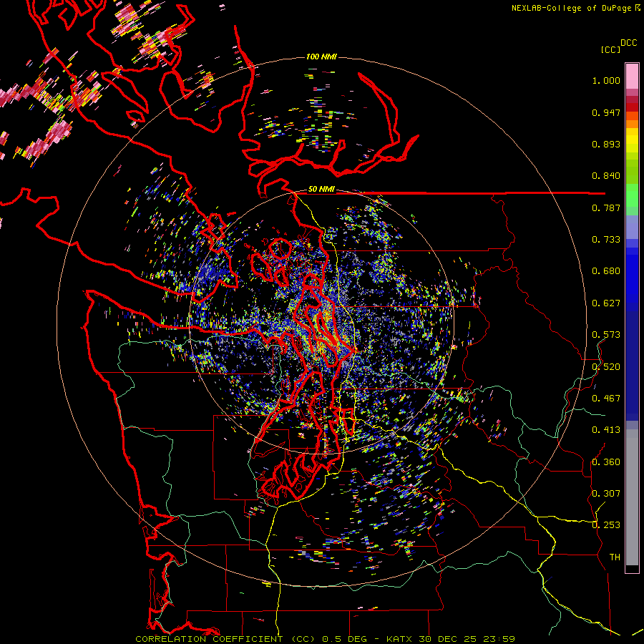Click the [CC] units label
Image resolution: width=644 pixels, height=644 pixels.
(x=610, y=49)
